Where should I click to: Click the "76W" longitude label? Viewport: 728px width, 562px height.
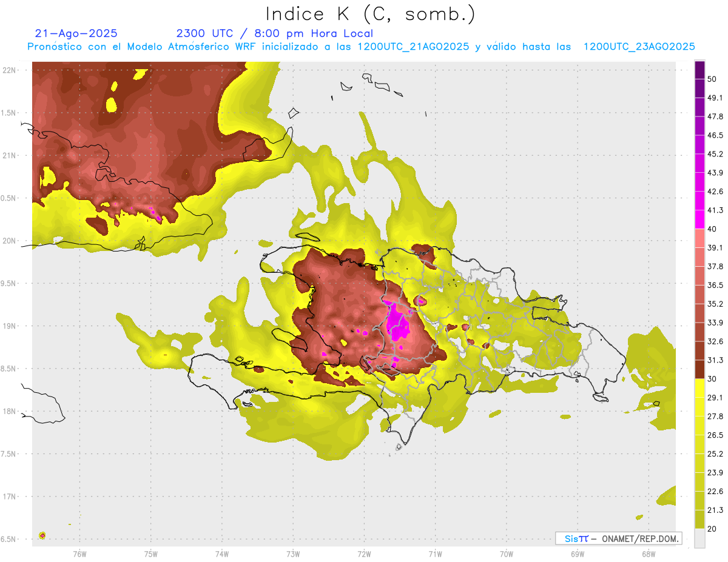click(x=79, y=554)
